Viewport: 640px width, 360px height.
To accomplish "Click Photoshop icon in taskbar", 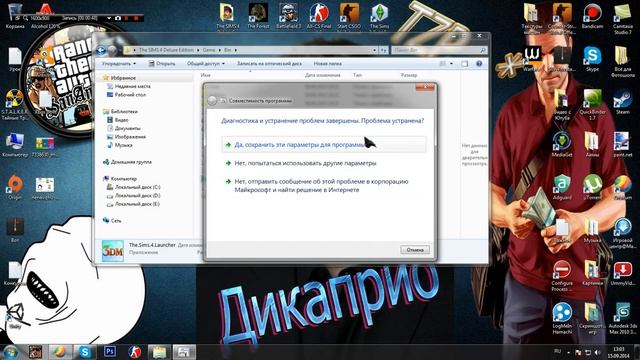I will [110, 352].
